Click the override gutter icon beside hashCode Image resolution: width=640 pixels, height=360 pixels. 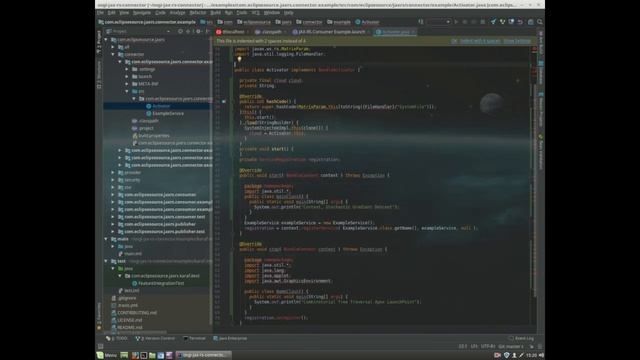tap(224, 101)
